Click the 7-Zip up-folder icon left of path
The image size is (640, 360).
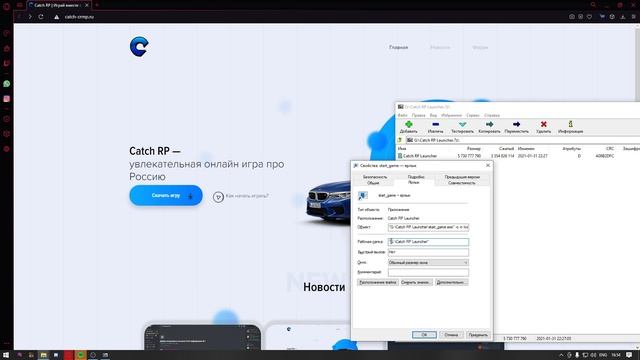pyautogui.click(x=400, y=140)
